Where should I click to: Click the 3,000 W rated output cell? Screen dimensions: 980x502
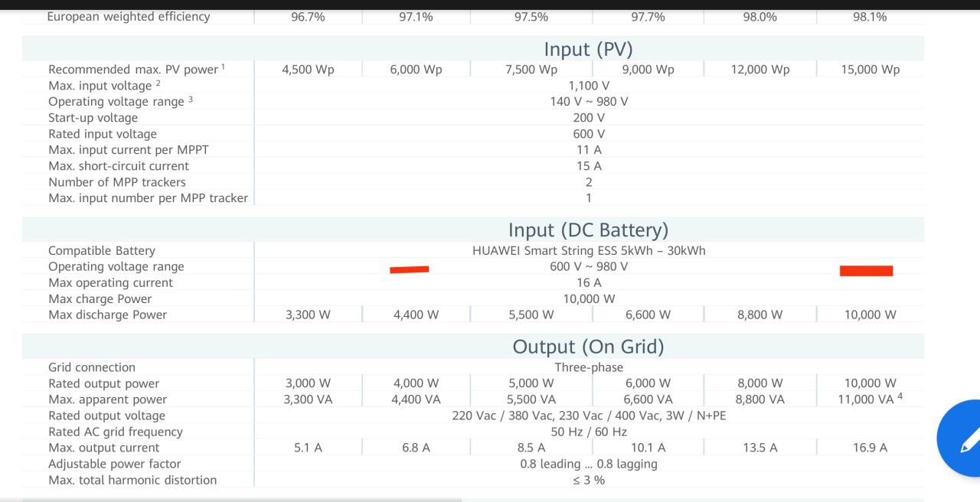coord(308,383)
